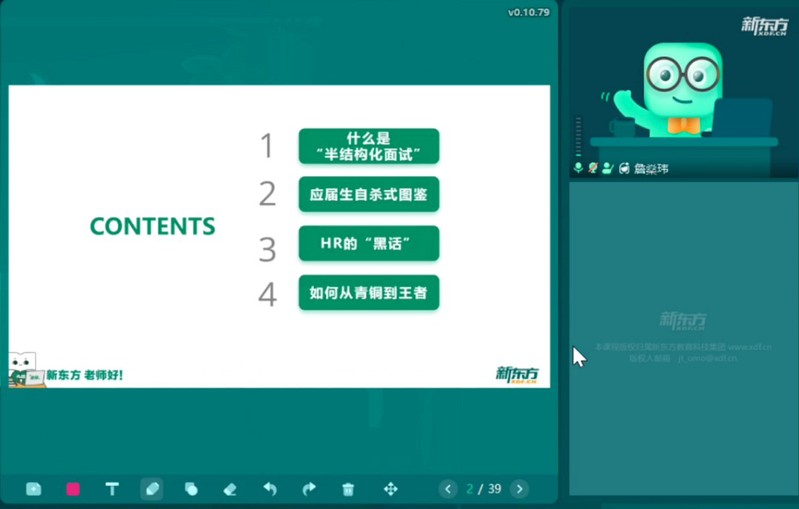Viewport: 799px width, 509px height.
Task: Toggle the user authorization icon
Action: pos(607,168)
